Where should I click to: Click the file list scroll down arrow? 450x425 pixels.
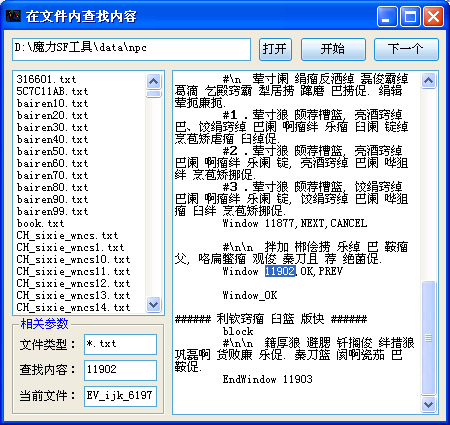click(154, 304)
